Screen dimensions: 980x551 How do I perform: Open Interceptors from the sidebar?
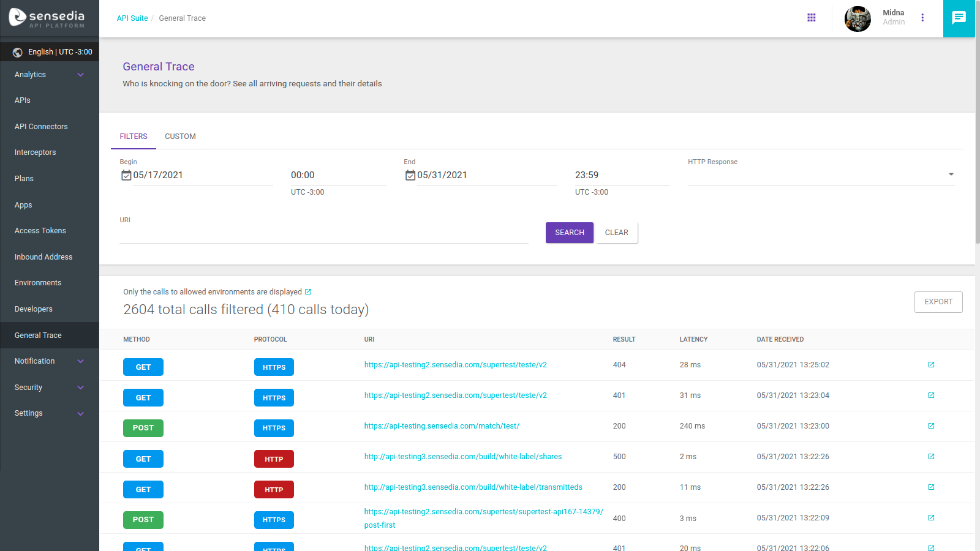pyautogui.click(x=36, y=152)
